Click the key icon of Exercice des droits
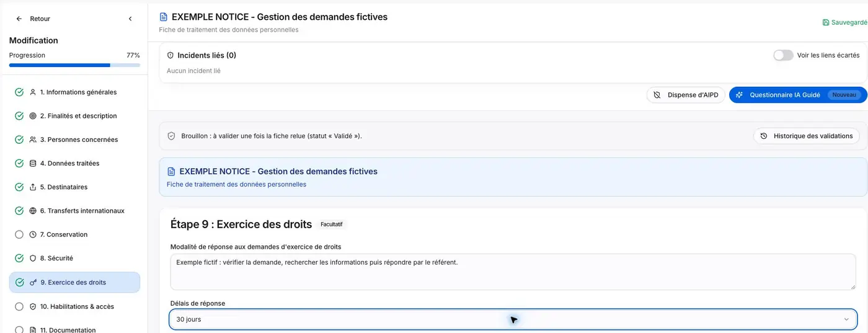Viewport: 868px width, 333px height. [x=33, y=282]
